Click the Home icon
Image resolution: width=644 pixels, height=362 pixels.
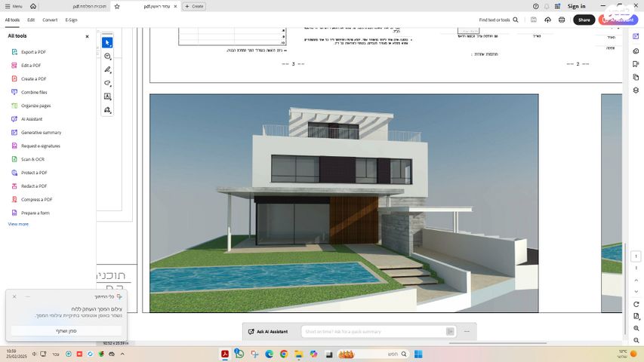(x=33, y=6)
